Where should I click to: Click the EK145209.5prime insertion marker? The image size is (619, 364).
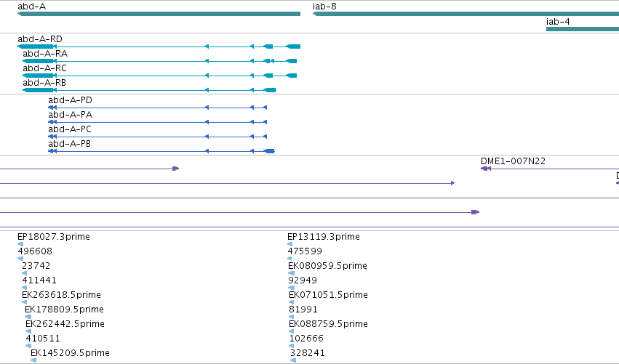[33, 360]
